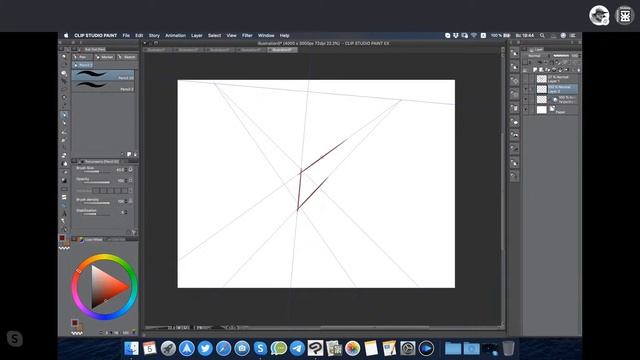Open Clip Studio Paint from the Dock

(315, 348)
